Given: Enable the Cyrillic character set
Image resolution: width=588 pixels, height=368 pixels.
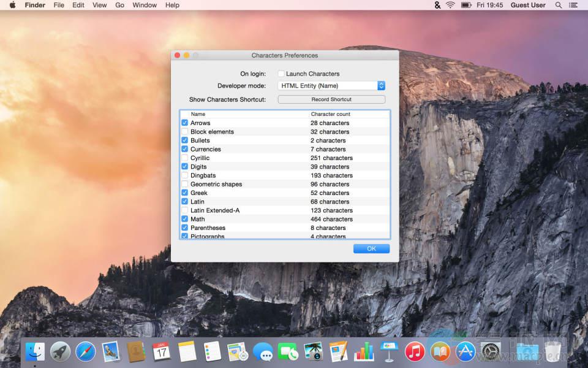Looking at the screenshot, I should click(185, 158).
